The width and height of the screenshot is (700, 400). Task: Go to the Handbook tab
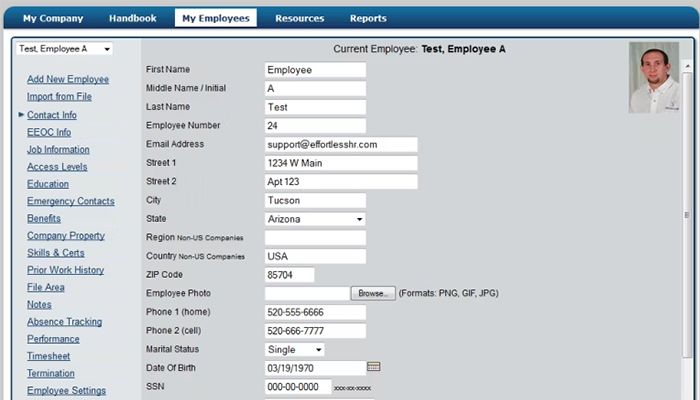133,18
